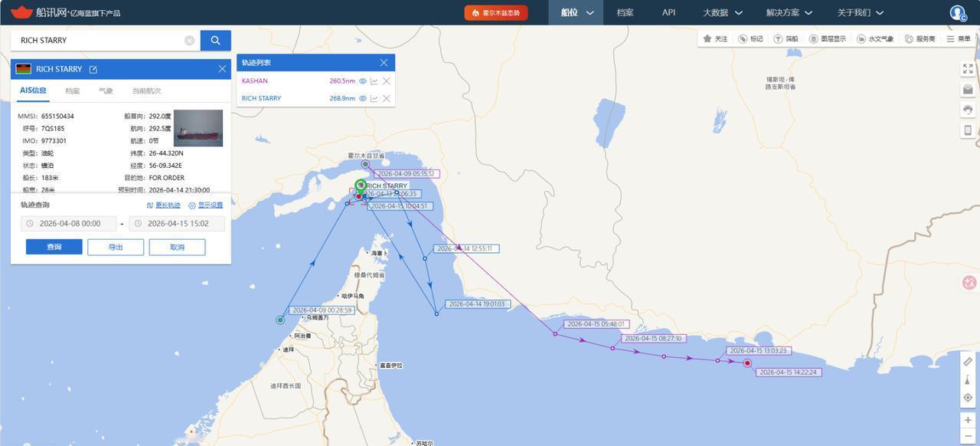The height and width of the screenshot is (446, 980).
Task: Switch to the Current Voyage tab
Action: (146, 90)
